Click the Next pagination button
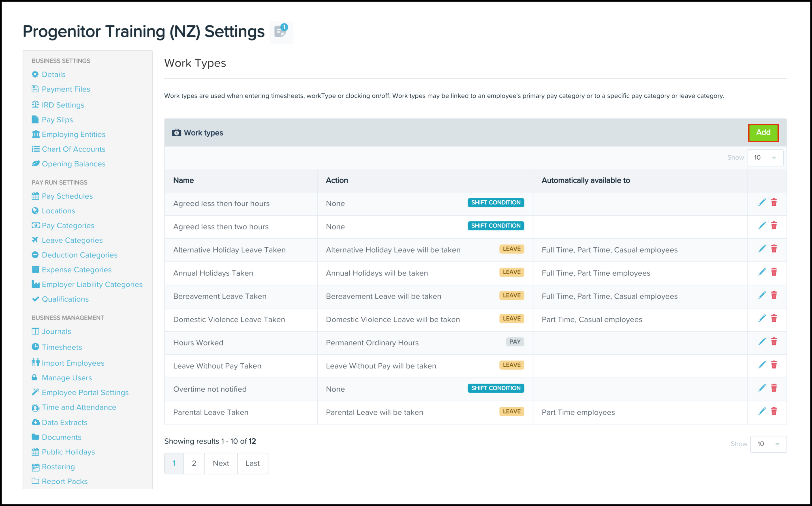812x506 pixels. (x=221, y=463)
